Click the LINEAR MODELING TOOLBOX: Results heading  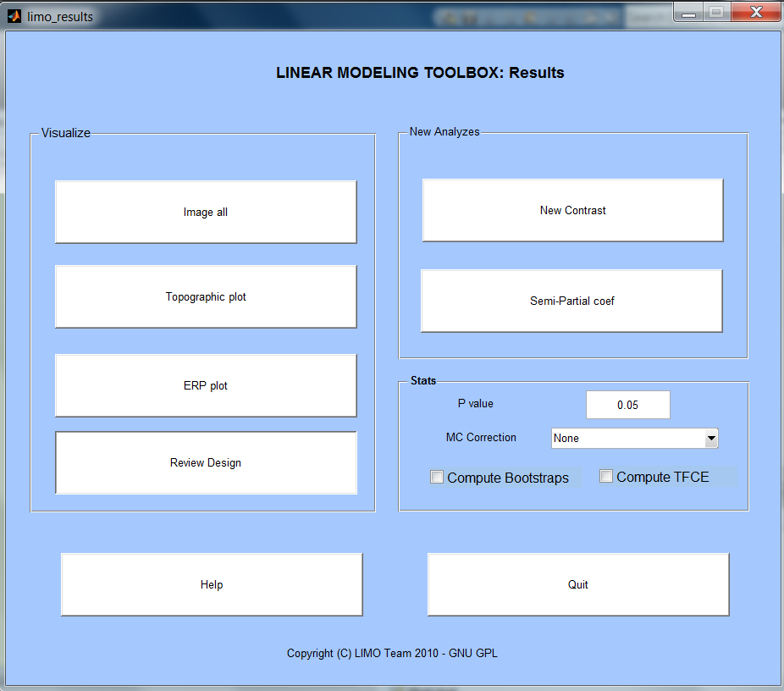click(x=420, y=73)
